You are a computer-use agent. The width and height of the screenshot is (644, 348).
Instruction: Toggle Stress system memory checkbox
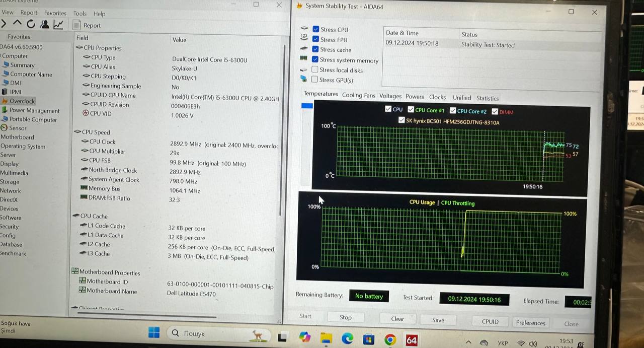(315, 59)
